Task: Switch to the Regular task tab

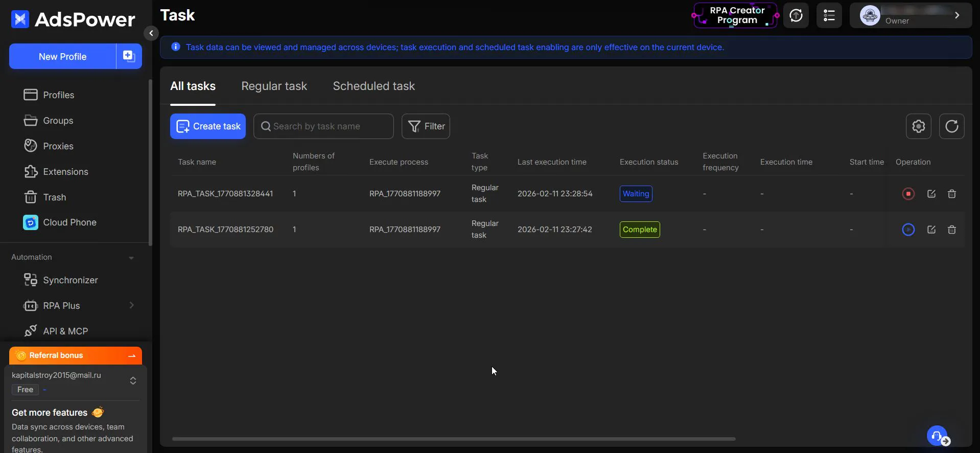Action: point(274,86)
